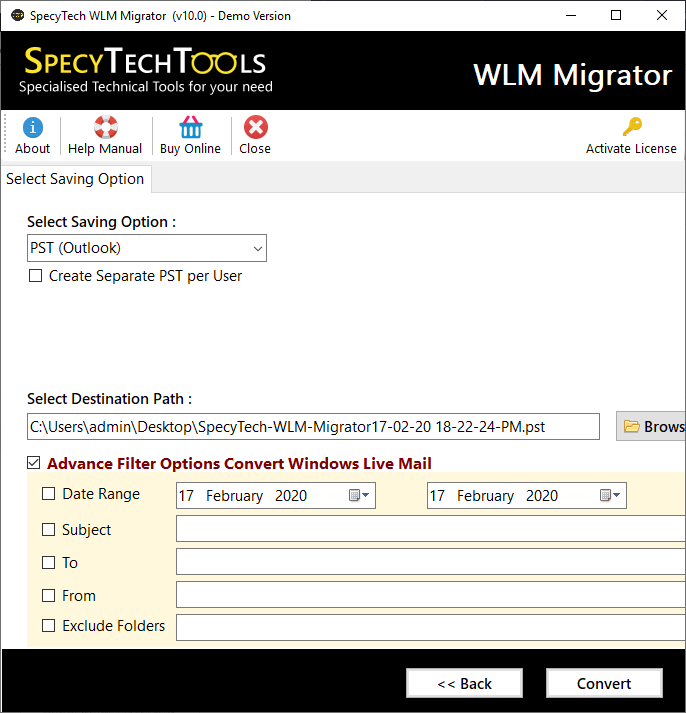The image size is (686, 713).
Task: Click the Activate License key icon
Action: pyautogui.click(x=632, y=126)
